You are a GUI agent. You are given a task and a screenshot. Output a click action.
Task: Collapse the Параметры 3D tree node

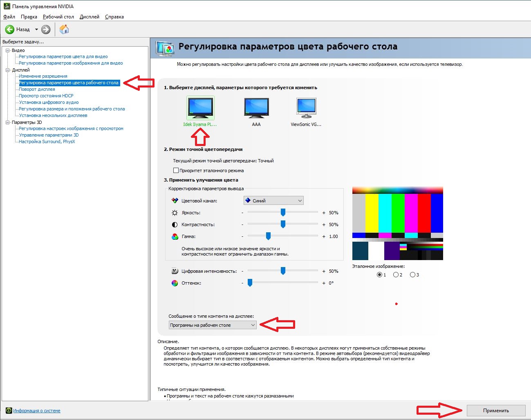7,122
